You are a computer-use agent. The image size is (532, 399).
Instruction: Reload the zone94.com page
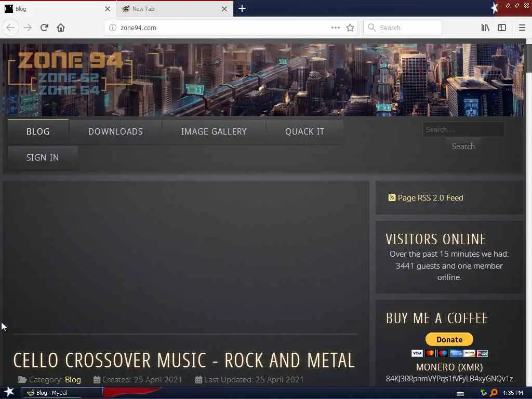click(x=44, y=28)
